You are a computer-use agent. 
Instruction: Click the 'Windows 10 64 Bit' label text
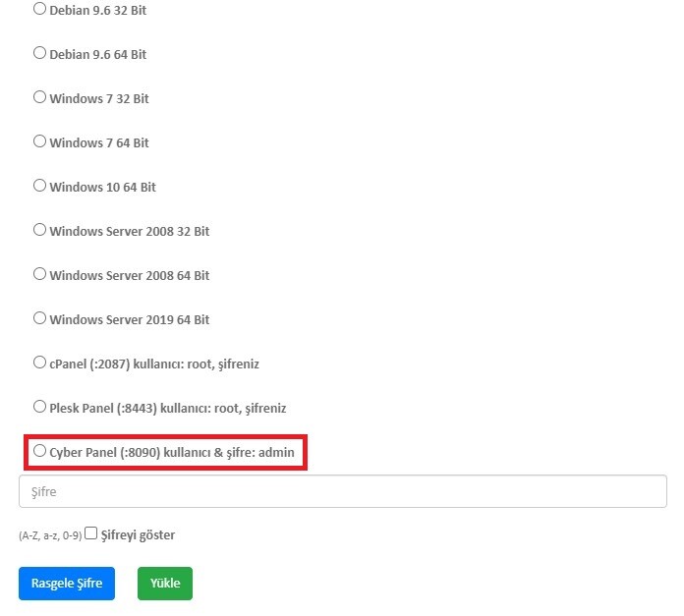[102, 187]
